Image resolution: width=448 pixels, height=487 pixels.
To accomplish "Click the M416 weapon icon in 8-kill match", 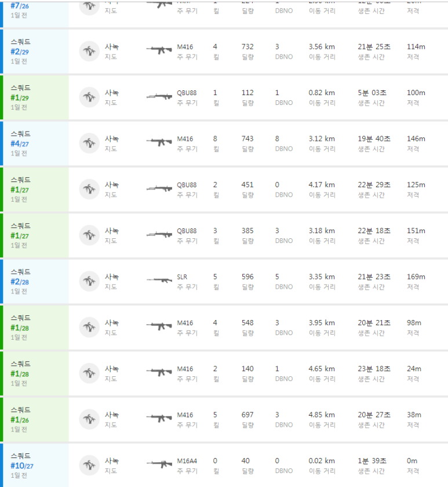I will click(159, 143).
